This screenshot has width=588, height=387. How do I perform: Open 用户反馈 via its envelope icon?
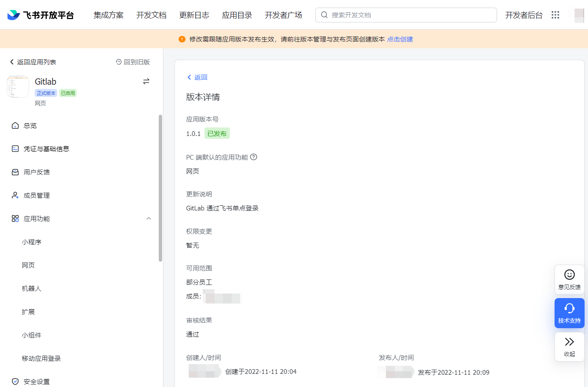(15, 172)
